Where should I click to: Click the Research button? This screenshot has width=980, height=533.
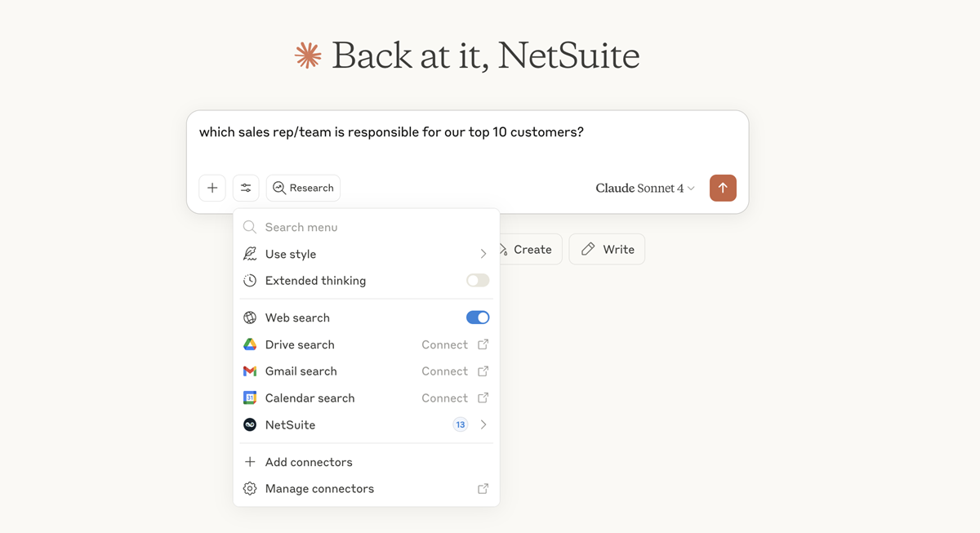[303, 188]
